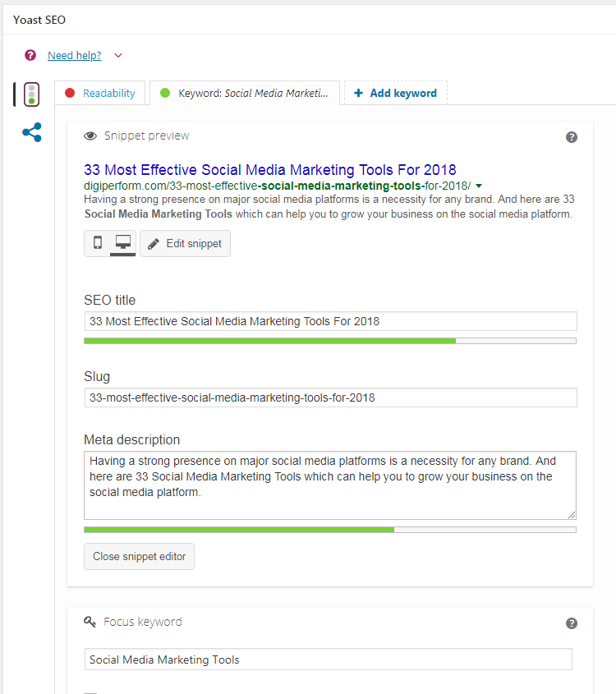Click the snippet title link preview
This screenshot has height=694, width=616.
pyautogui.click(x=270, y=170)
